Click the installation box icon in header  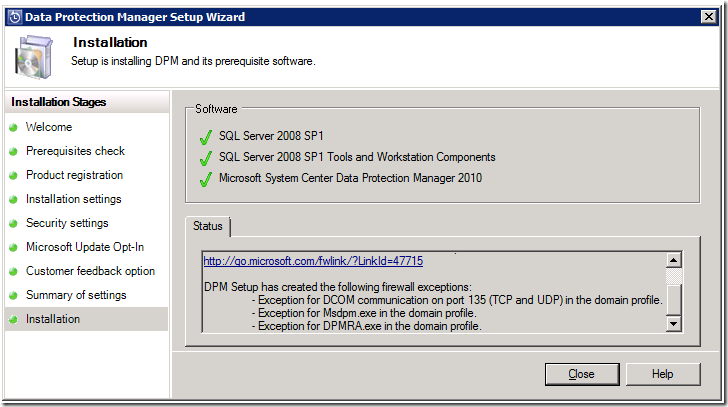[34, 56]
